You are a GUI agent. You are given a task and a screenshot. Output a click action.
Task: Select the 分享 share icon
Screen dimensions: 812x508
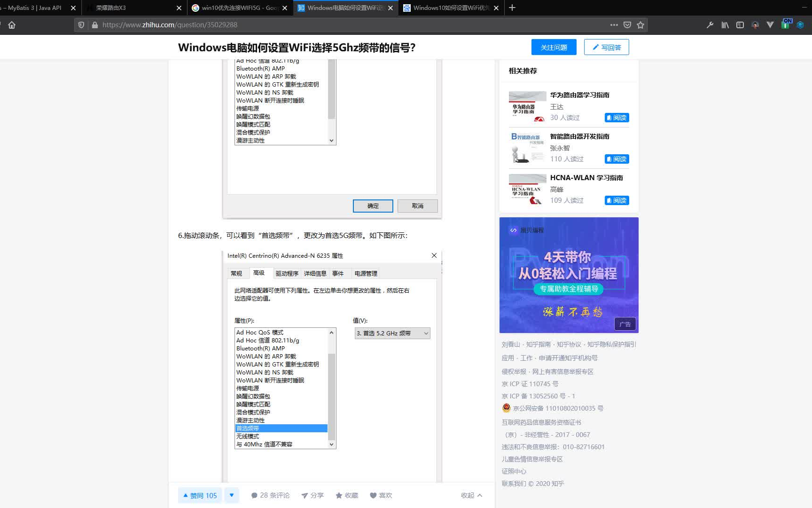[x=304, y=495]
